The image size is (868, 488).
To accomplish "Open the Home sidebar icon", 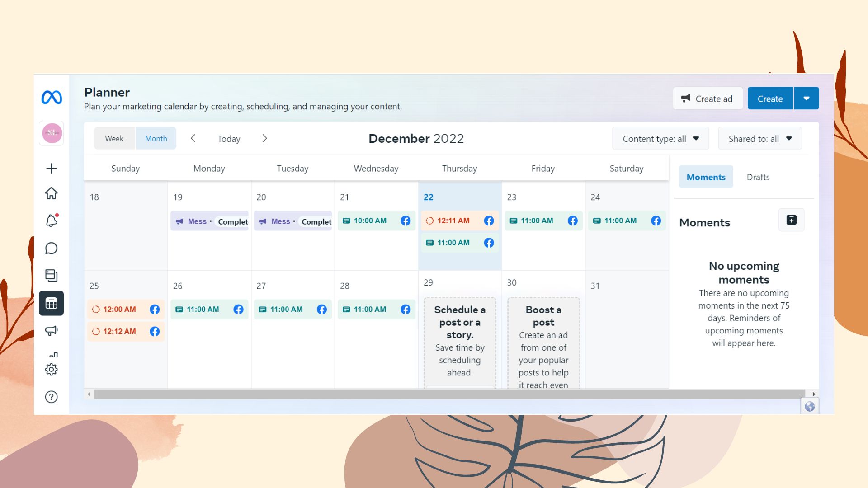I will 52,193.
